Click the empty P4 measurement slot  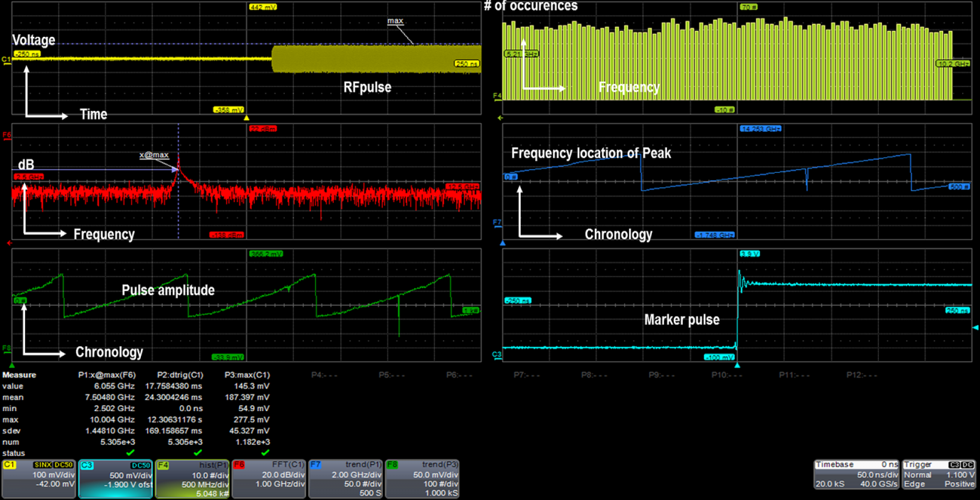coord(324,375)
